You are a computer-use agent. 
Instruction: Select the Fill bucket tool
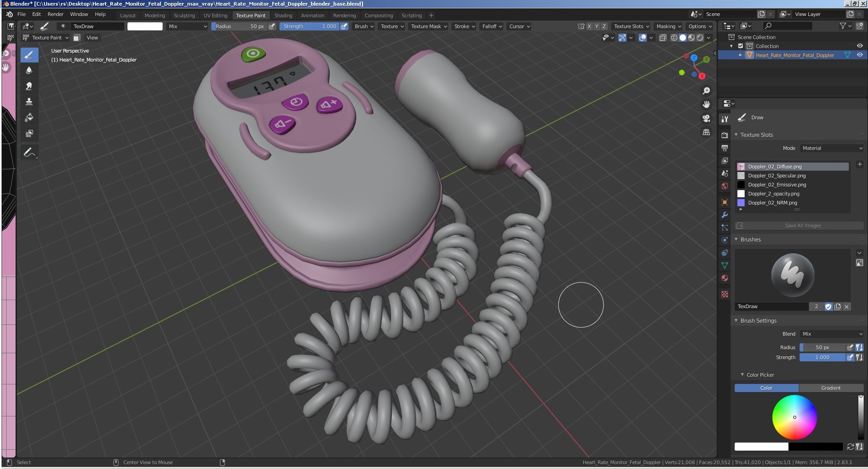29,117
